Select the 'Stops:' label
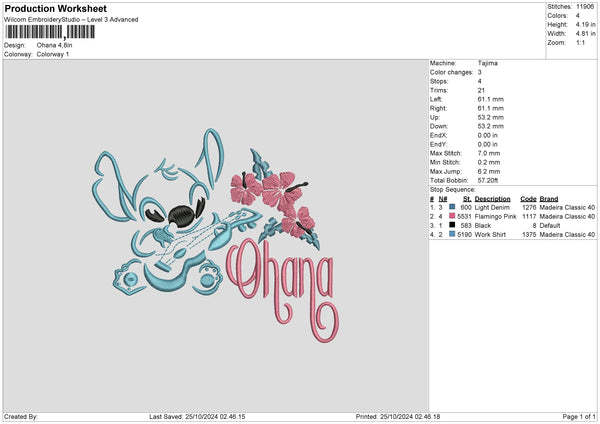The width and height of the screenshot is (600, 424). pyautogui.click(x=439, y=81)
